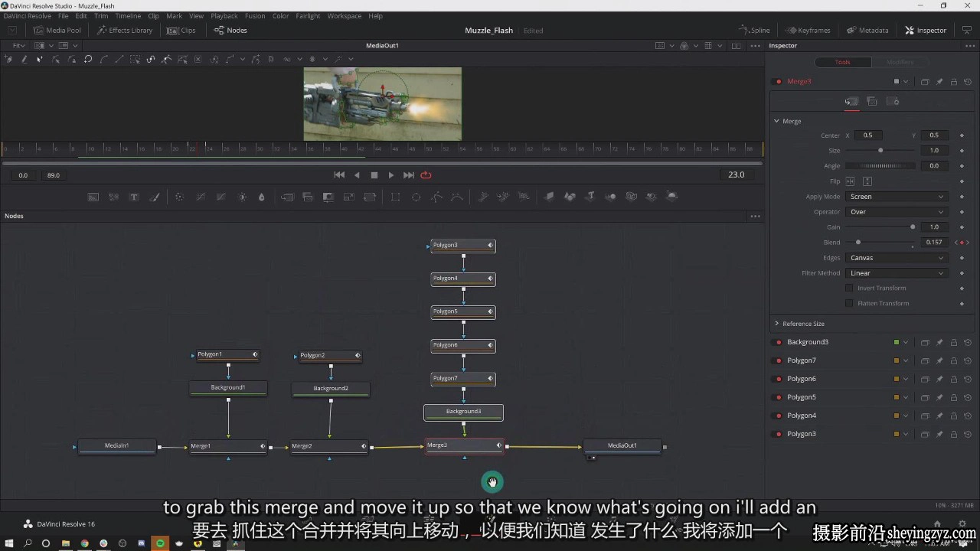This screenshot has height=551, width=980.
Task: Open the Fairlight menu
Action: [x=308, y=16]
